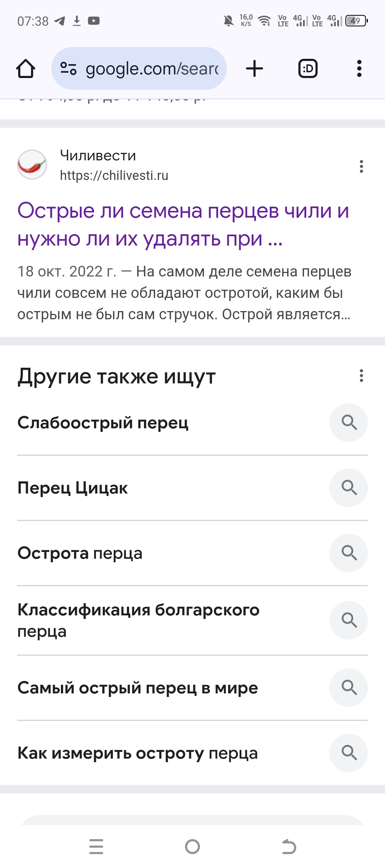Open Android recent apps navigation button

pyautogui.click(x=96, y=847)
